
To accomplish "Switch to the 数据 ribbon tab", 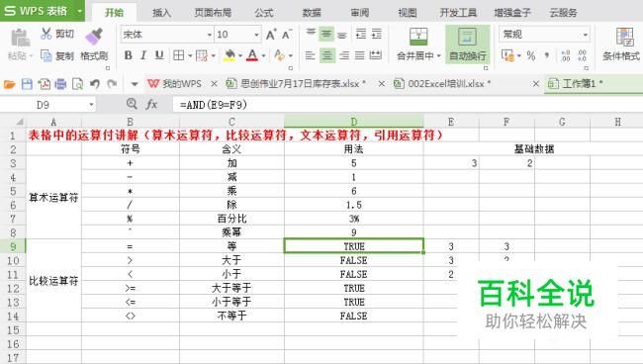I will tap(312, 13).
